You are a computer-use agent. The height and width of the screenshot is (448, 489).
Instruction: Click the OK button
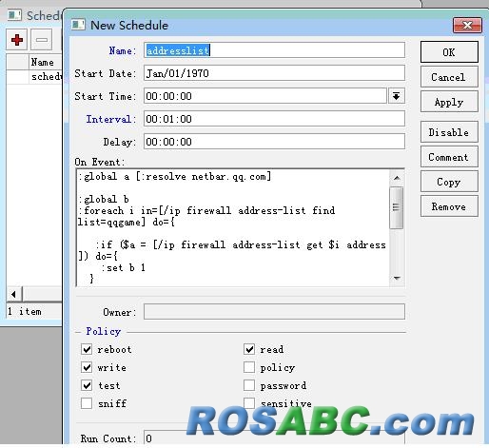[x=449, y=52]
